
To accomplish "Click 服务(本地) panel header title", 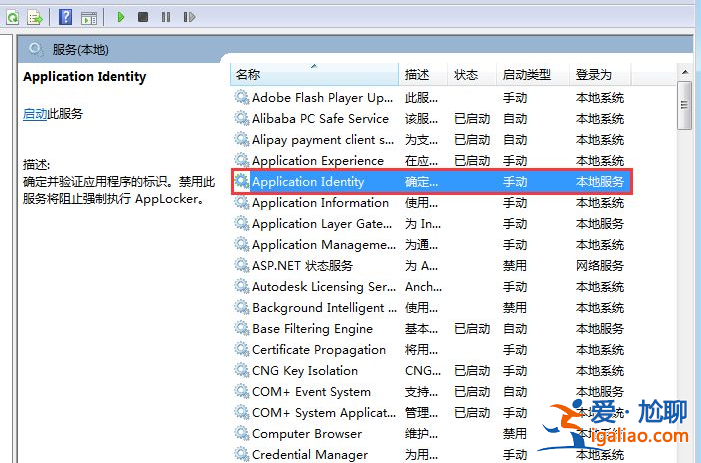I will [80, 50].
